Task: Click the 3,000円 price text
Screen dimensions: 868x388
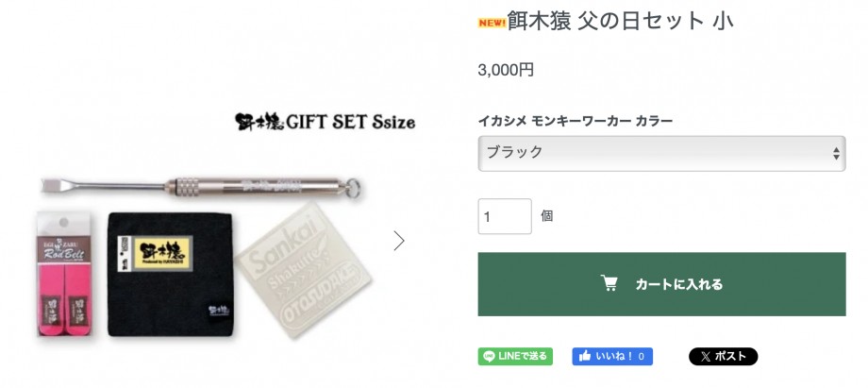Action: click(506, 70)
